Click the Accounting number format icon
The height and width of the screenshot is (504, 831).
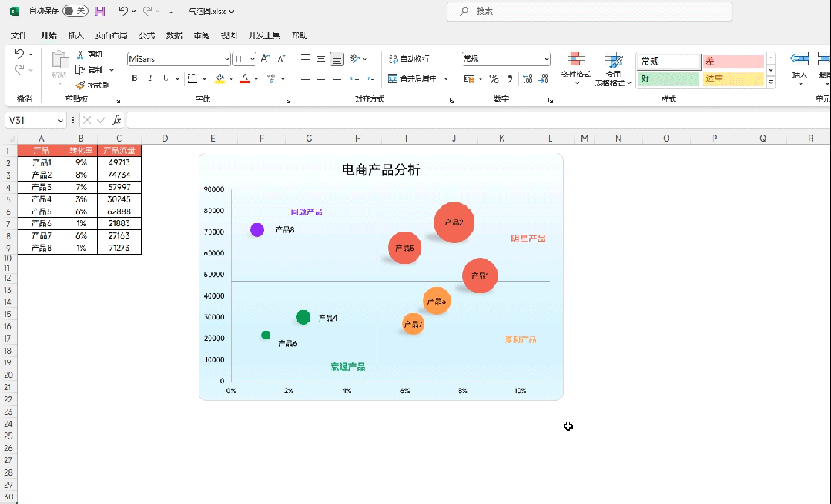(x=468, y=78)
